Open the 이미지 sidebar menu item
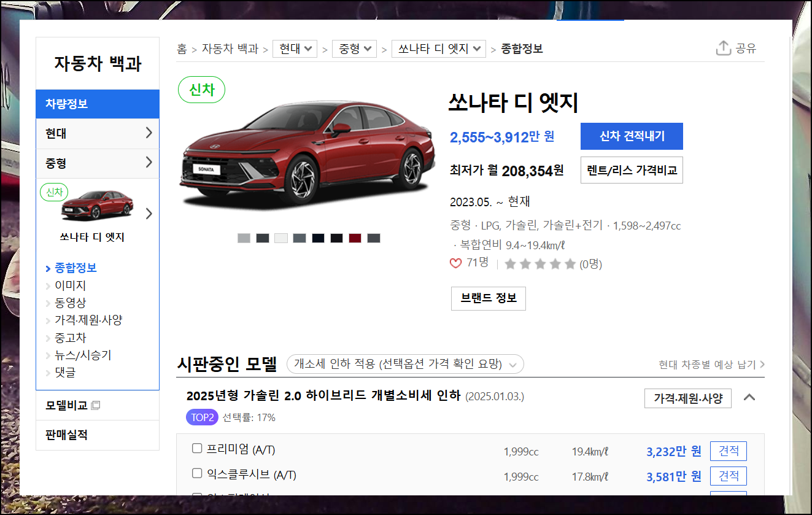Image resolution: width=812 pixels, height=515 pixels. 70,285
